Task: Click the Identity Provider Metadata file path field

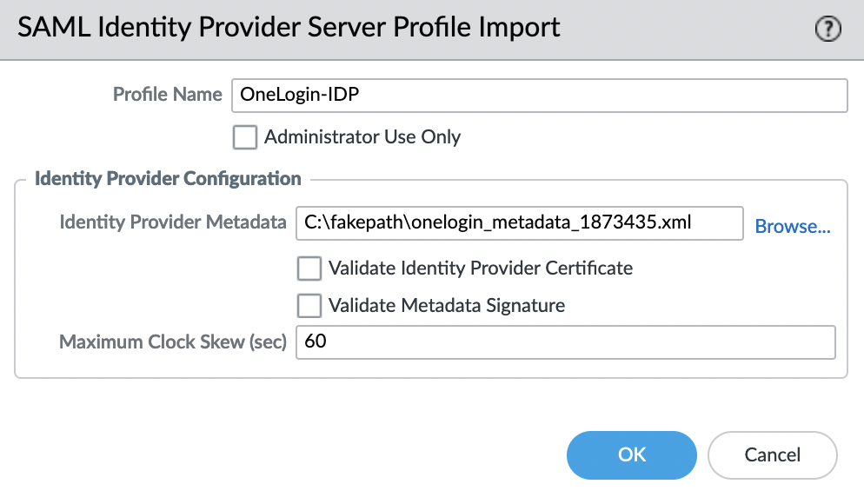Action: tap(520, 223)
